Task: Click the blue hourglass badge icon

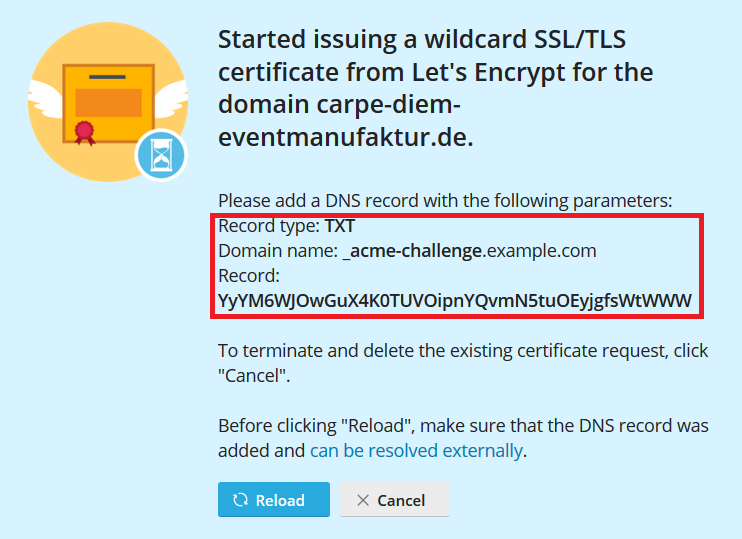Action: click(161, 155)
